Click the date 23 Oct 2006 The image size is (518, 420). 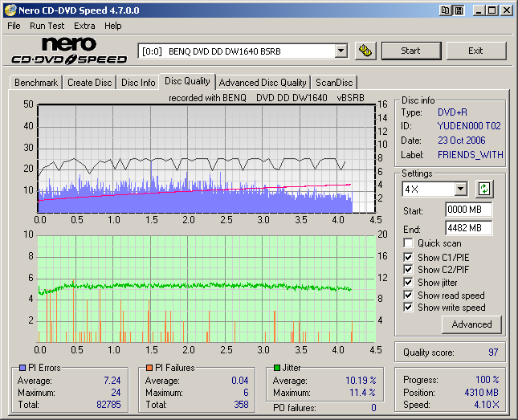pos(462,141)
